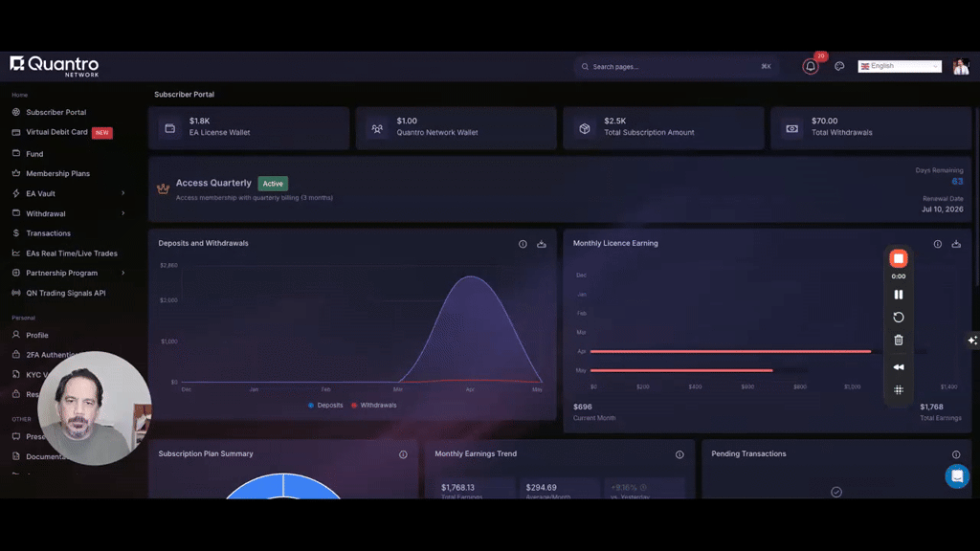This screenshot has width=980, height=551.
Task: Download Monthly Licence Earning chart
Action: 956,244
